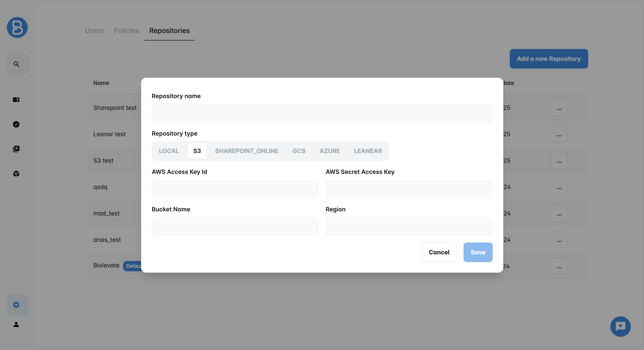Open the dashboard icon in the sidebar
Viewport: 644px width, 350px height.
(16, 100)
